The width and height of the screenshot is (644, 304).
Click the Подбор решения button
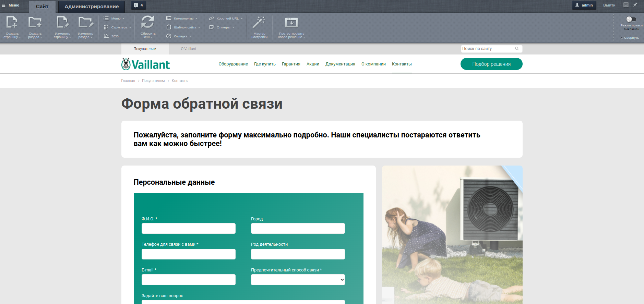click(x=491, y=64)
